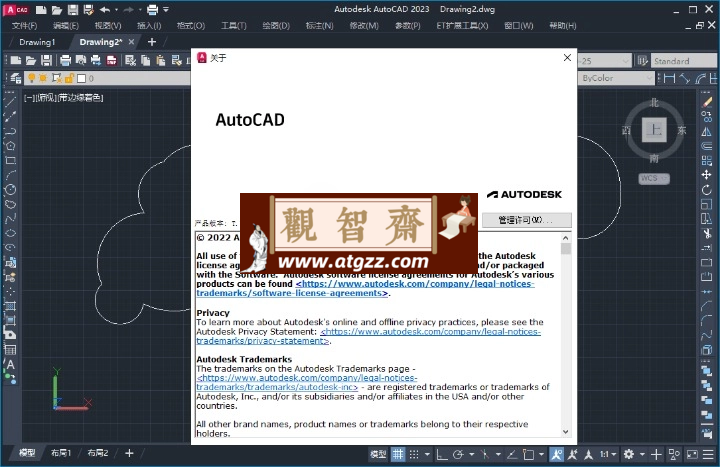720x467 pixels.
Task: Open the 绘图(D) menu
Action: coord(276,26)
